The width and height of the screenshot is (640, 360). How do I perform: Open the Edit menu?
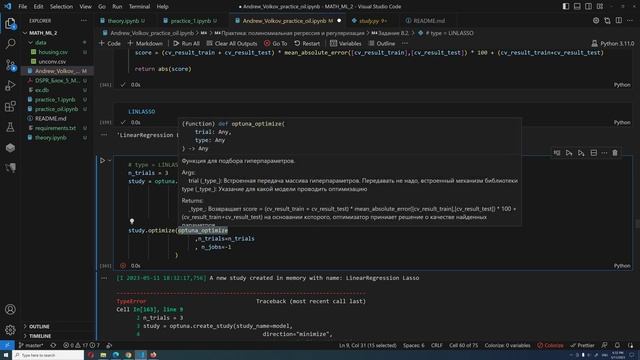38,7
